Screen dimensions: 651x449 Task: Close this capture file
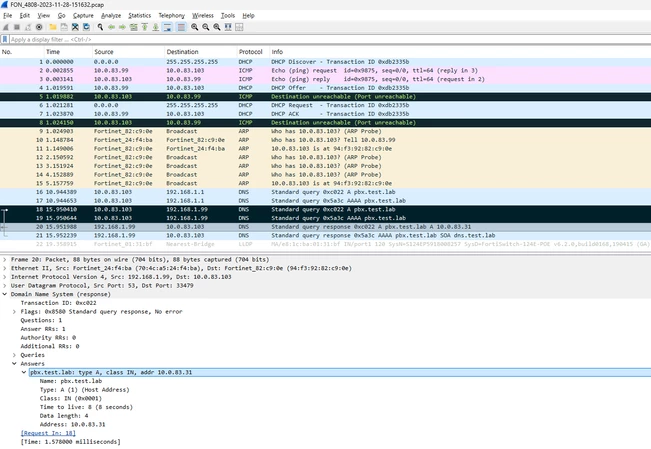pyautogui.click(x=75, y=27)
